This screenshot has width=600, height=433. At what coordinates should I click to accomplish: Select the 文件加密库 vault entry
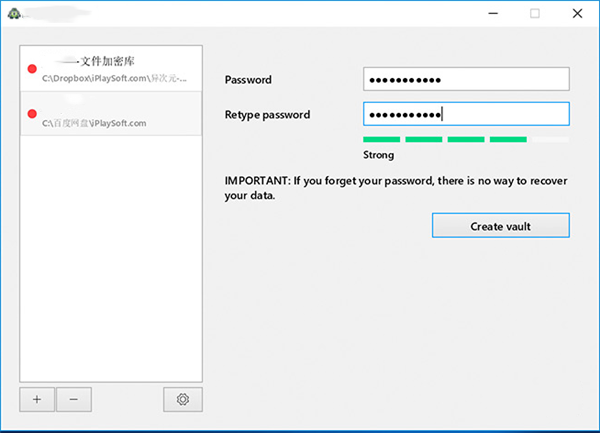[x=111, y=68]
